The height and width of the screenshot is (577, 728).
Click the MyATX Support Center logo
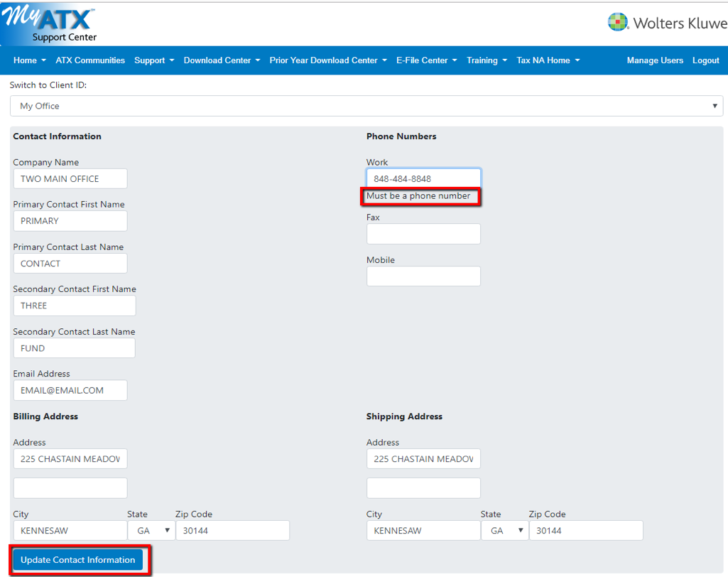click(51, 23)
